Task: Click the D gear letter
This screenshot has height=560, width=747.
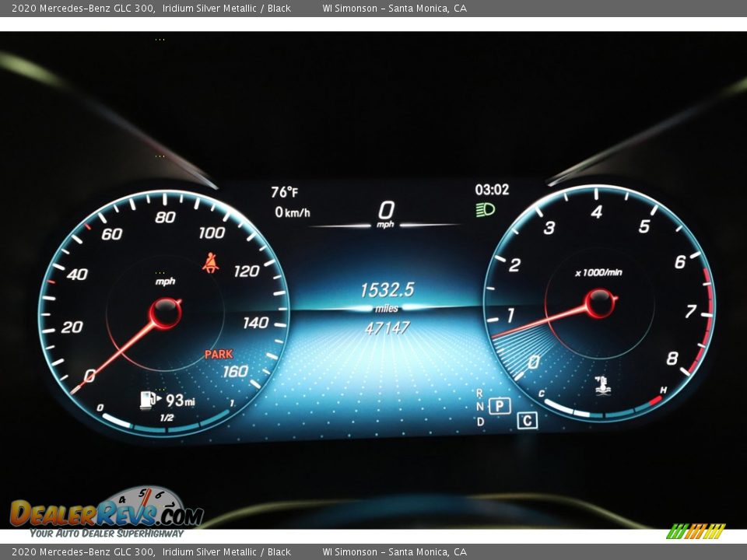Action: point(480,422)
